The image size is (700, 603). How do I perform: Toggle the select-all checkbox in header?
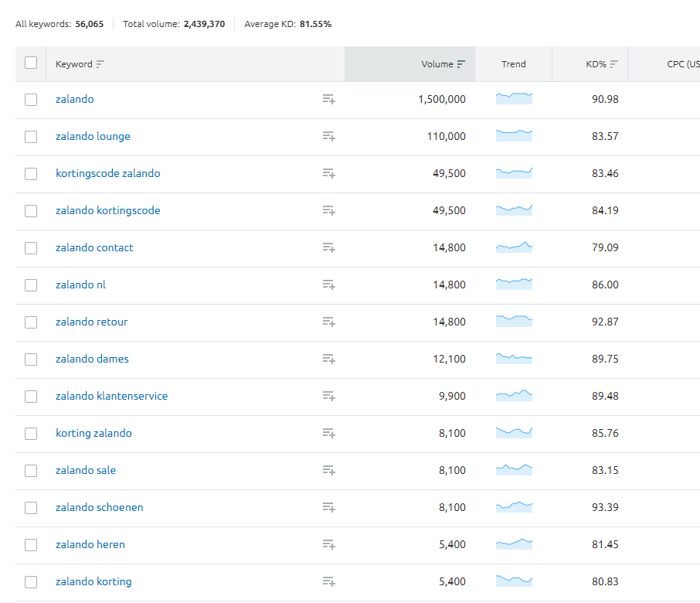coord(31,63)
